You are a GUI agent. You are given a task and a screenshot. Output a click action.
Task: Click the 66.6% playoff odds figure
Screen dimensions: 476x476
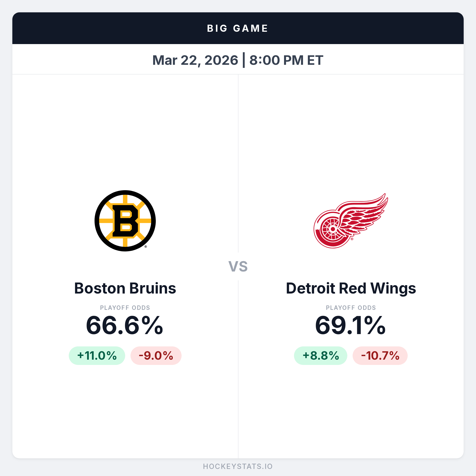pos(125,325)
